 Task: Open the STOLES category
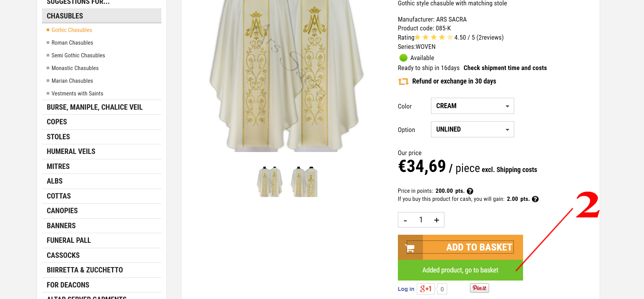coord(59,137)
